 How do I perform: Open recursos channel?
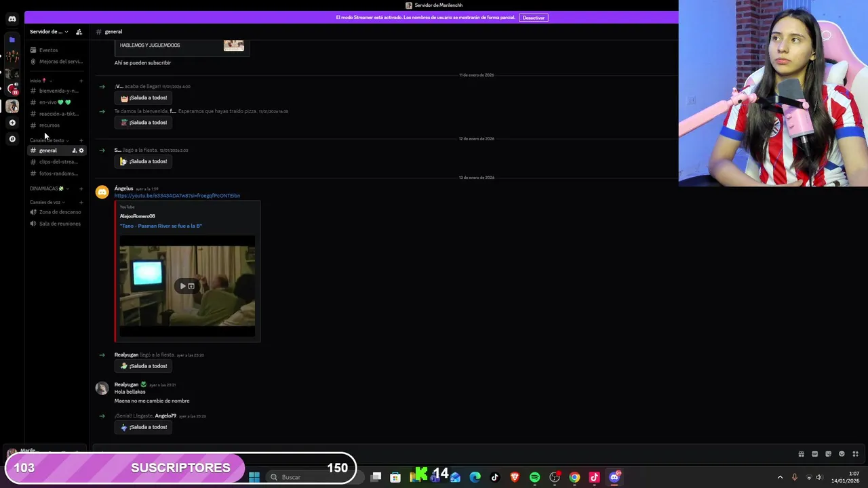coord(57,125)
